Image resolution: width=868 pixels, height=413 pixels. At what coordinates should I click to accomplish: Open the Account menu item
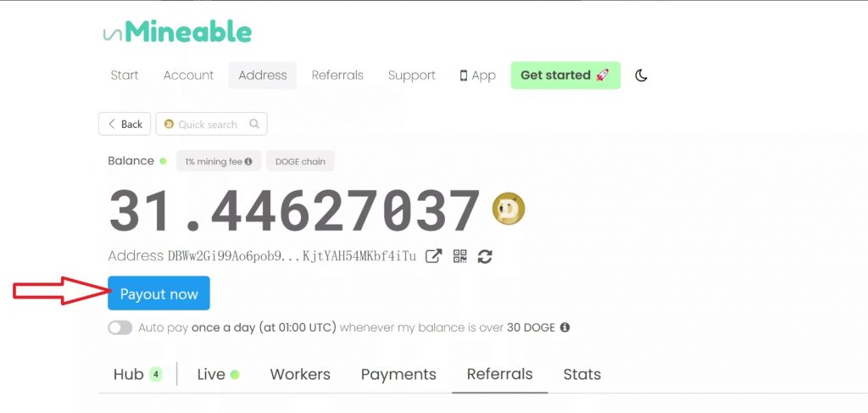click(x=188, y=75)
